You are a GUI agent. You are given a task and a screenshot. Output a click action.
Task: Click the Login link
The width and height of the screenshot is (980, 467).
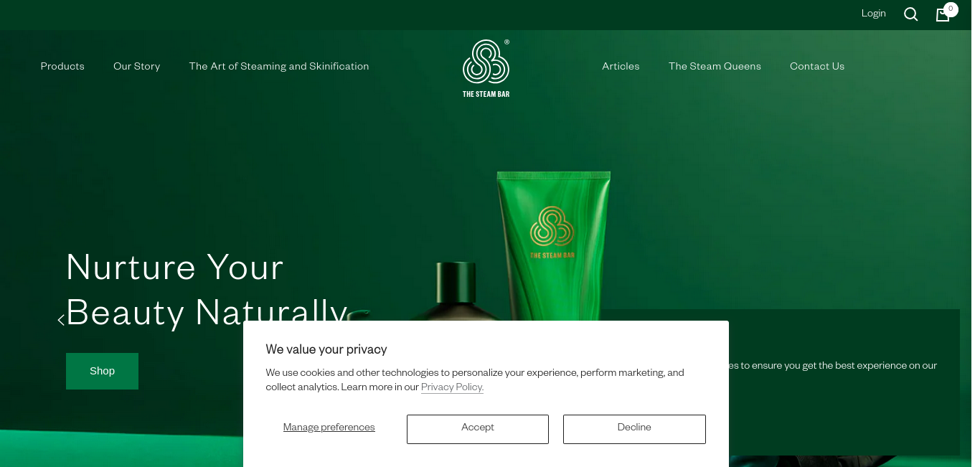pos(873,14)
